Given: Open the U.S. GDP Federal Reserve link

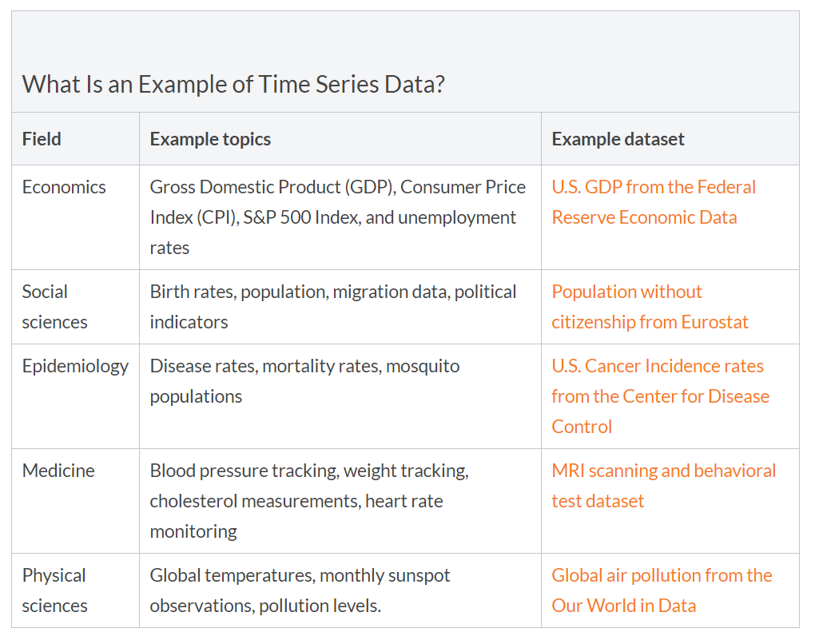Looking at the screenshot, I should pos(653,188).
